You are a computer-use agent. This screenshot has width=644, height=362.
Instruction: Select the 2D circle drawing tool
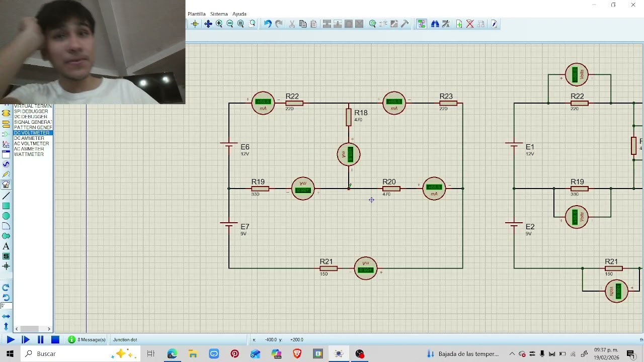pyautogui.click(x=6, y=216)
